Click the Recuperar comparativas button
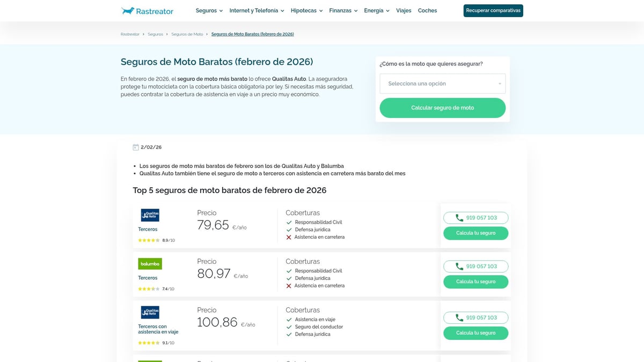Image resolution: width=644 pixels, height=362 pixels. pyautogui.click(x=493, y=10)
